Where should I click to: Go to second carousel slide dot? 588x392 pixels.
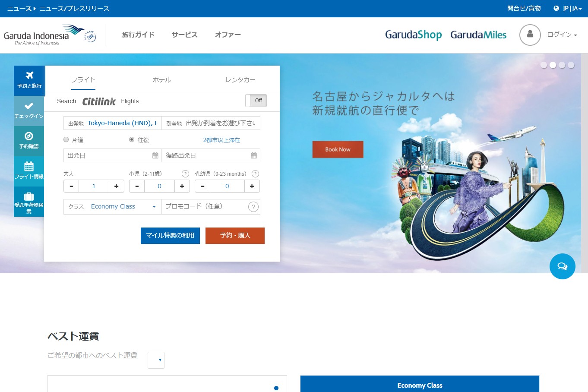tap(553, 65)
